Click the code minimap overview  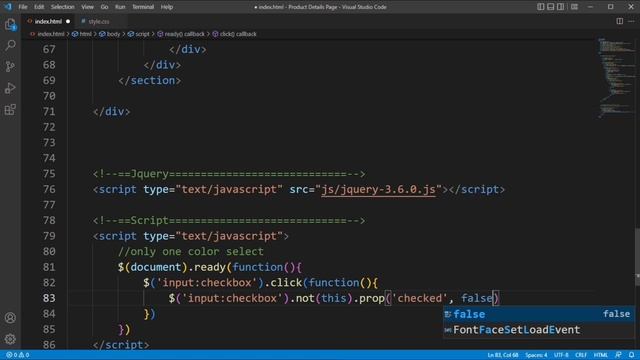click(616, 78)
